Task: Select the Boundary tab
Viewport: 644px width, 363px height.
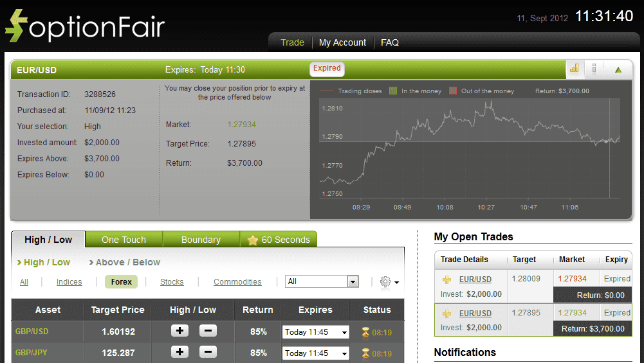Action: click(201, 240)
